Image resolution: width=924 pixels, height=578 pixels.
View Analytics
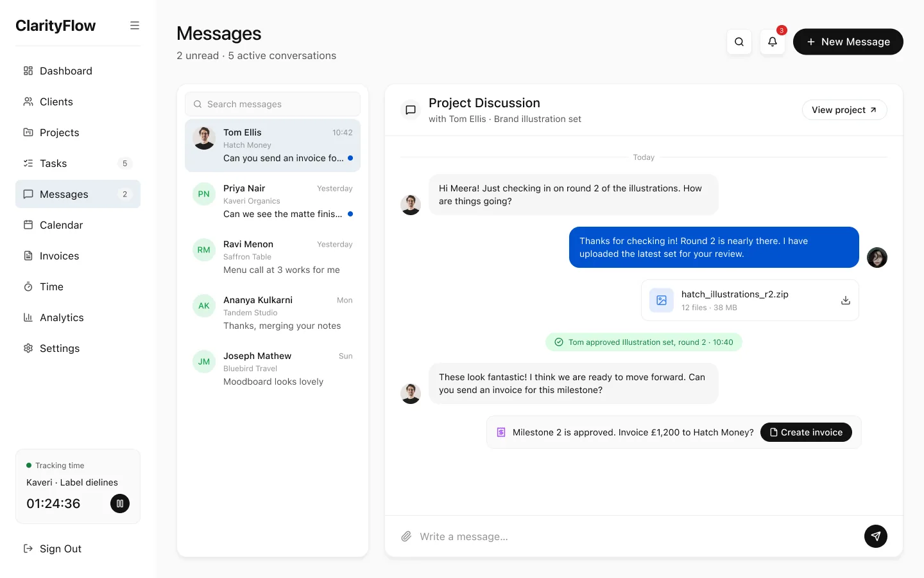tap(78, 317)
